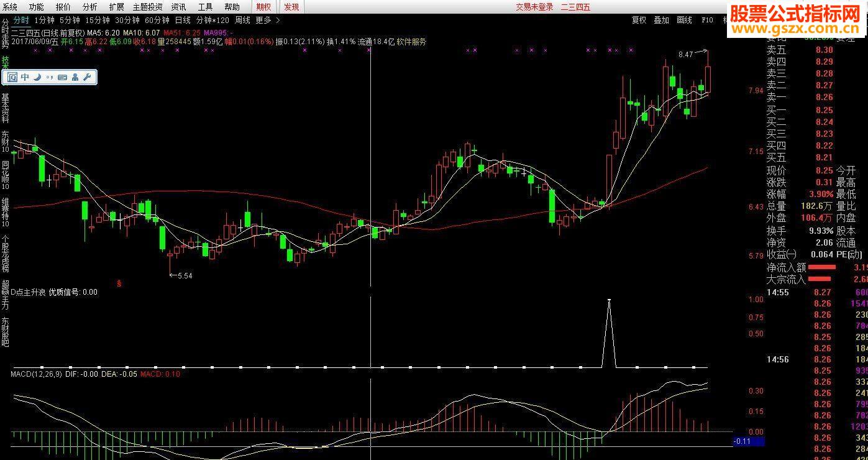
Task: Switch to 60分钟 chart period
Action: (157, 20)
